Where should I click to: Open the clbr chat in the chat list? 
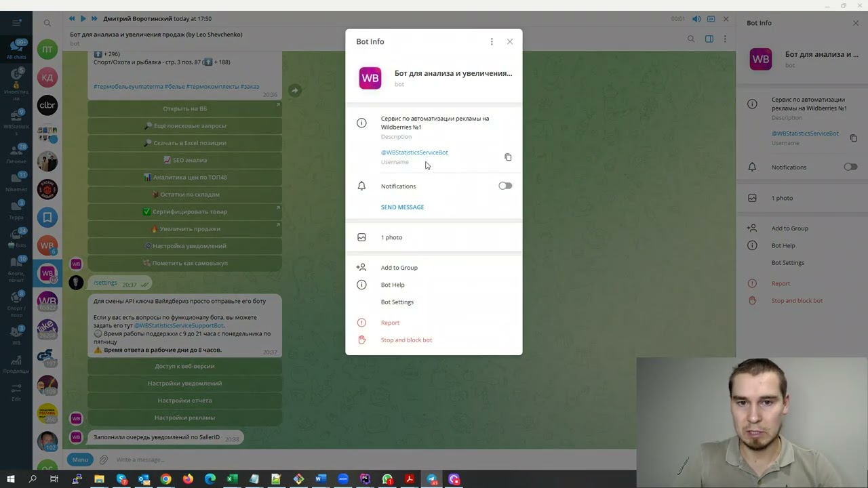(x=47, y=105)
